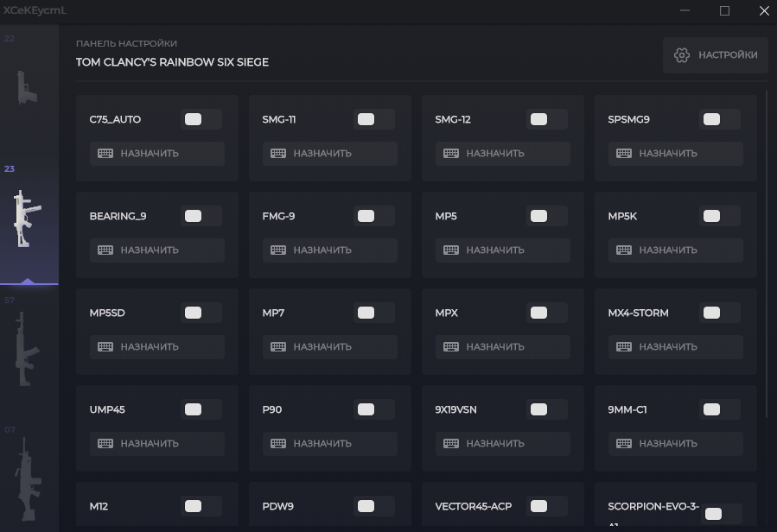Minimize the application window
The height and width of the screenshot is (532, 777).
[x=685, y=11]
